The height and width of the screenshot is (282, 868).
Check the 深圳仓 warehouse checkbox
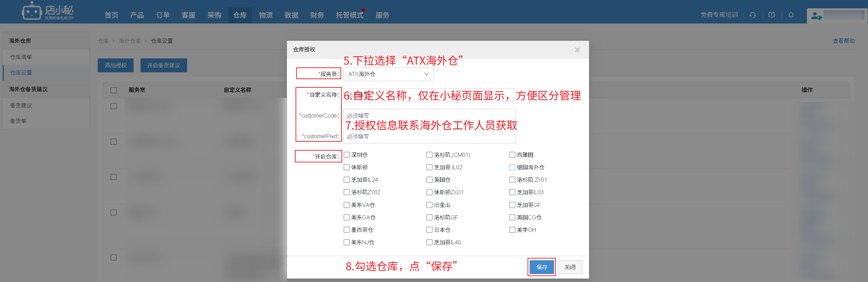[347, 155]
